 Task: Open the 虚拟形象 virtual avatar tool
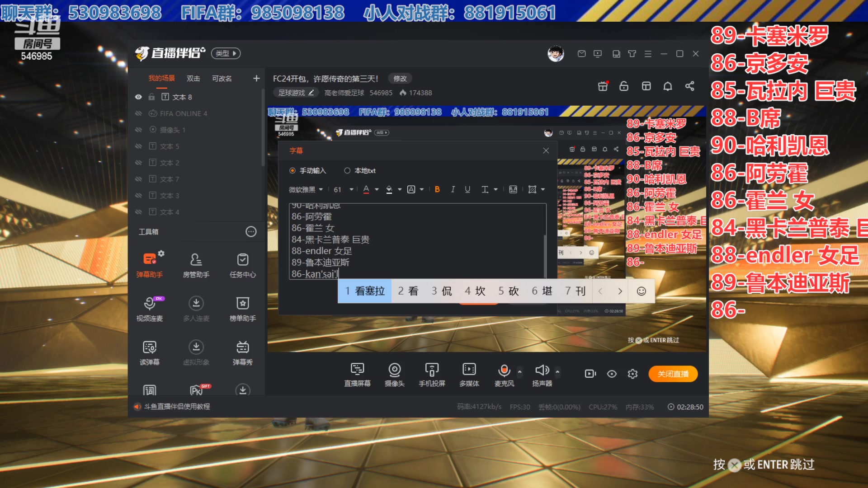(196, 352)
